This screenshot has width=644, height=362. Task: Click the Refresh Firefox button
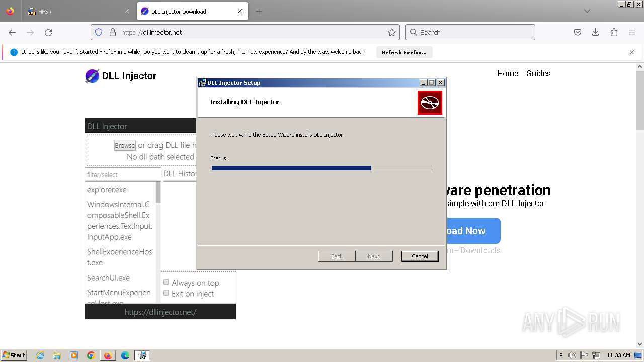point(404,52)
